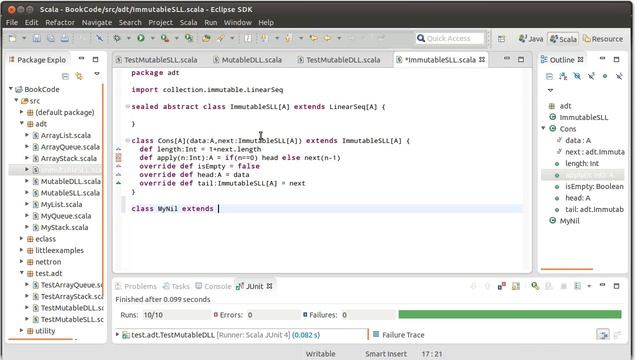
Task: Open the Outline view menu dropdown arrow
Action: 550,90
